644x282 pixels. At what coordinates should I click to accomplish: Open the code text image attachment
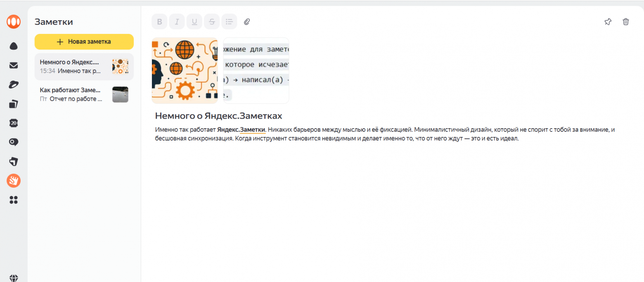coord(256,70)
